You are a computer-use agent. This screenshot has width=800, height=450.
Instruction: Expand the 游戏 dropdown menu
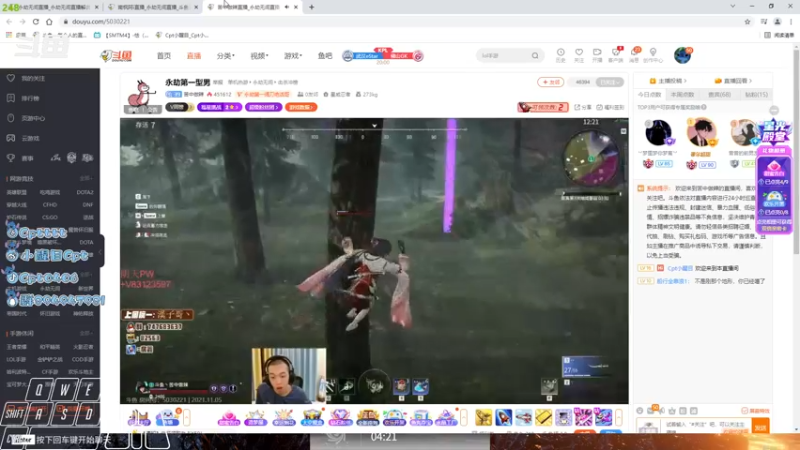[x=293, y=56]
